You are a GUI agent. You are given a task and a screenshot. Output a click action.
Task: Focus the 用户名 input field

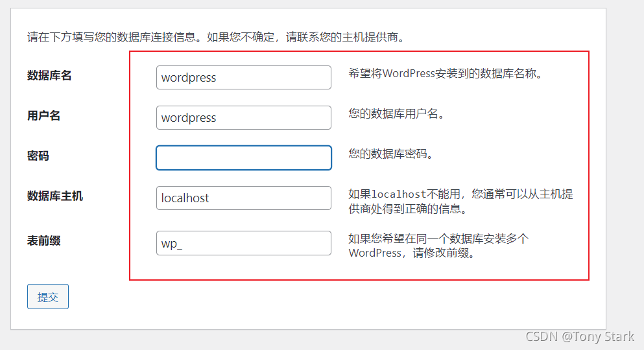tap(244, 118)
